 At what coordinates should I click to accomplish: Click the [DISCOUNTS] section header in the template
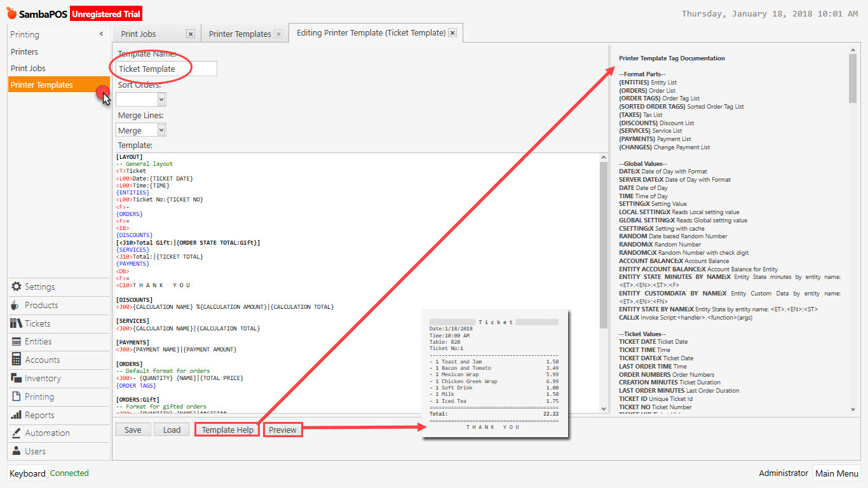click(134, 300)
